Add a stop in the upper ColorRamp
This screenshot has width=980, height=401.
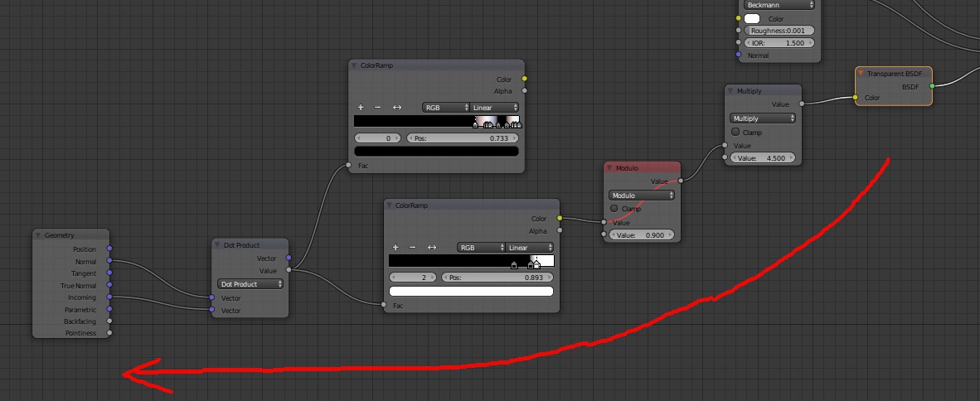tap(361, 108)
